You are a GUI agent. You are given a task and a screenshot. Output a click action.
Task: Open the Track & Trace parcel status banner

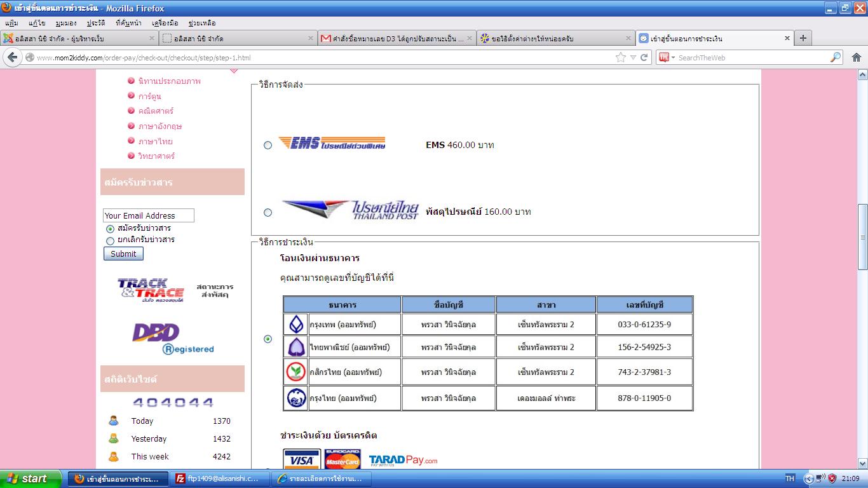point(175,290)
